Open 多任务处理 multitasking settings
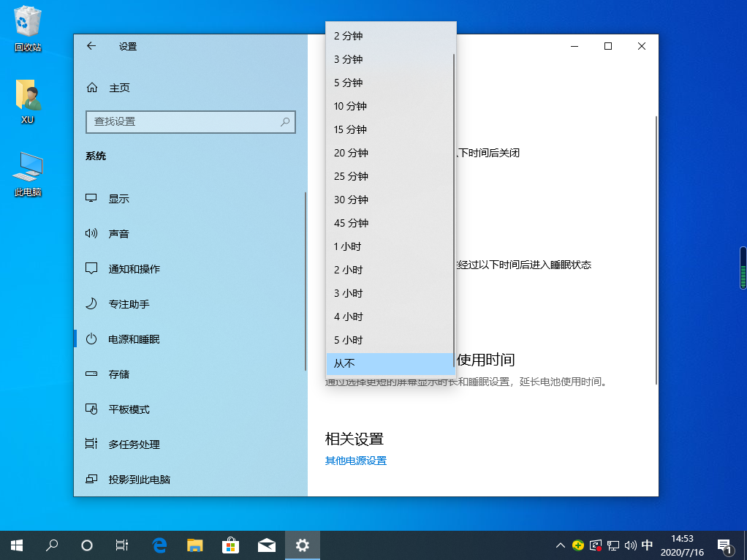 189,444
